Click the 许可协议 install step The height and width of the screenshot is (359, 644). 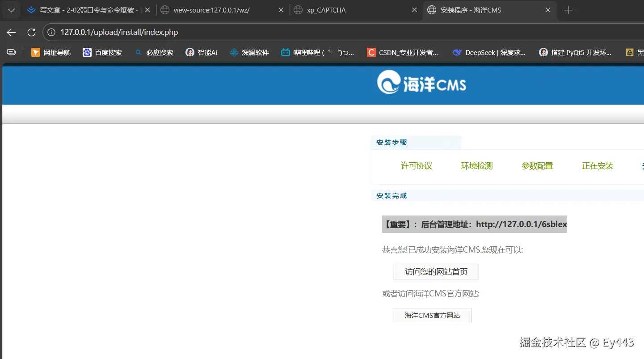pos(417,166)
